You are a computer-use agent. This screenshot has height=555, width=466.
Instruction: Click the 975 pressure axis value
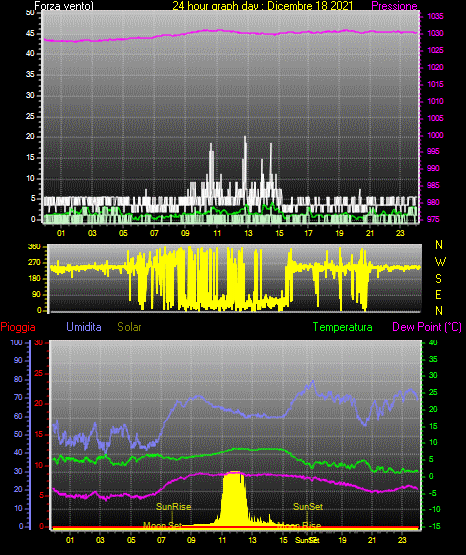coord(433,219)
